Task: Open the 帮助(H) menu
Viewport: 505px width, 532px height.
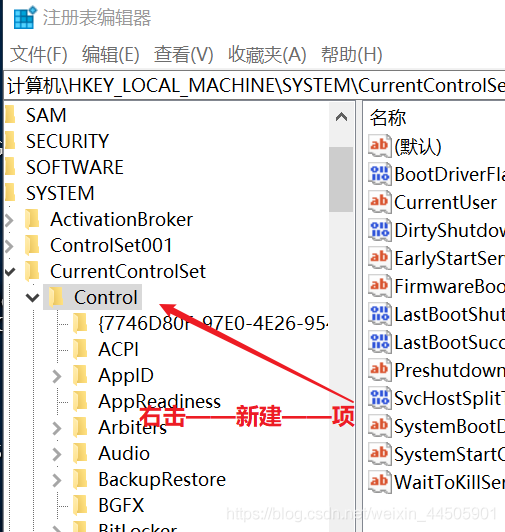Action: [352, 55]
